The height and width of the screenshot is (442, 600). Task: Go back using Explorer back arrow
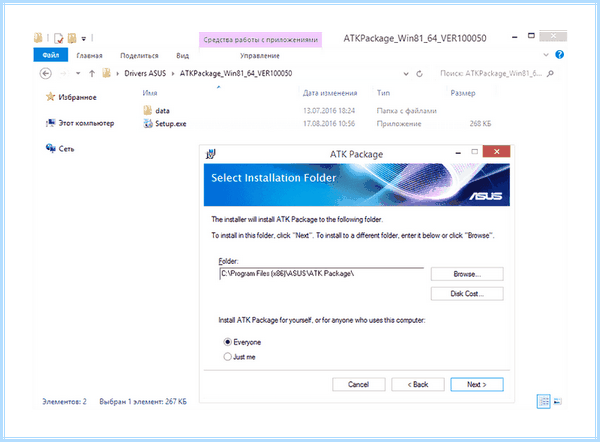[x=46, y=73]
